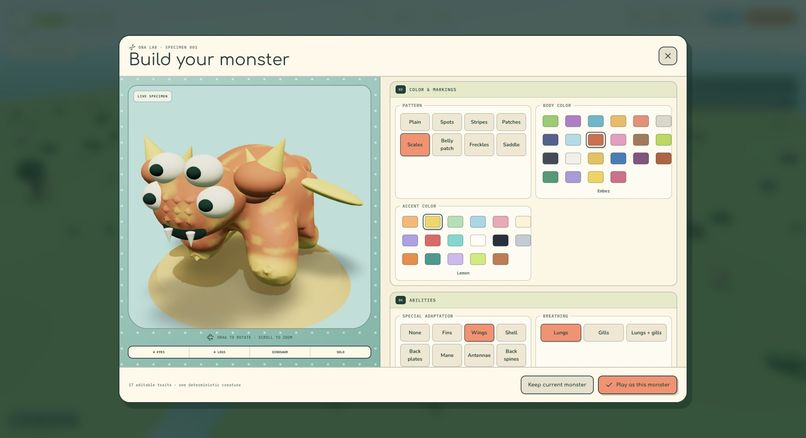This screenshot has width=806, height=438.
Task: Select the white accent color swatch
Action: click(x=478, y=240)
